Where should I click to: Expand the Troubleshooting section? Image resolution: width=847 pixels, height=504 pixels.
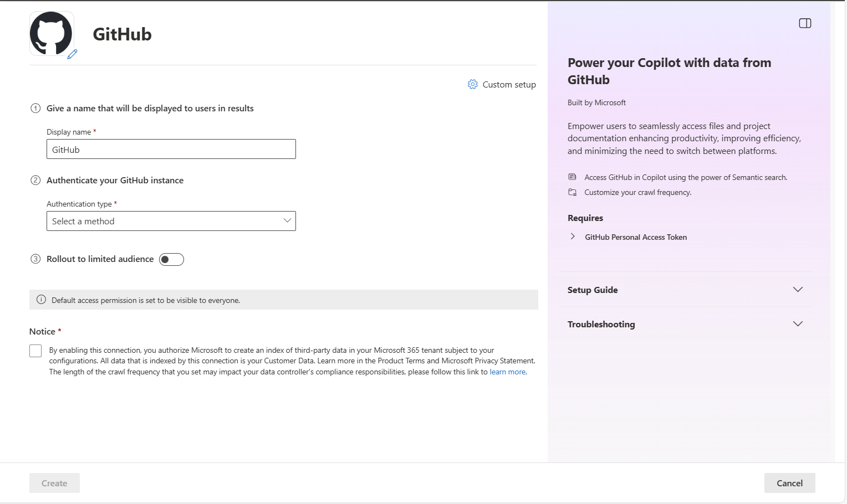(797, 323)
